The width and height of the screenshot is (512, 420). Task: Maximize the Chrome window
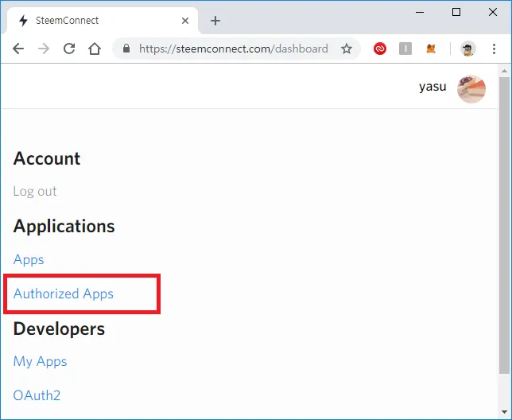pyautogui.click(x=456, y=12)
